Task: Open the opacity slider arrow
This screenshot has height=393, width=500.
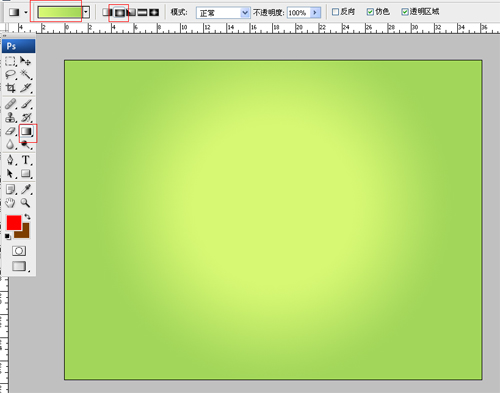Action: [x=315, y=13]
